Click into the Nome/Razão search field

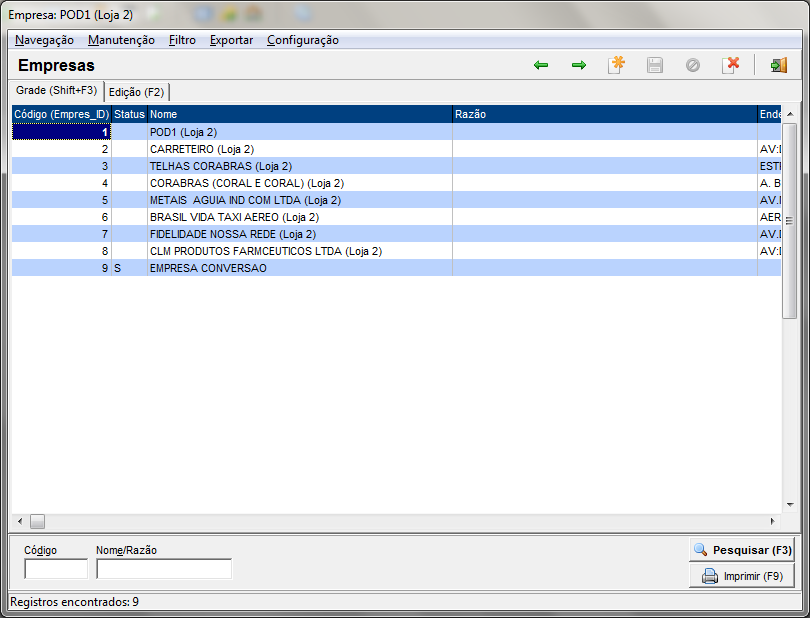pyautogui.click(x=164, y=568)
